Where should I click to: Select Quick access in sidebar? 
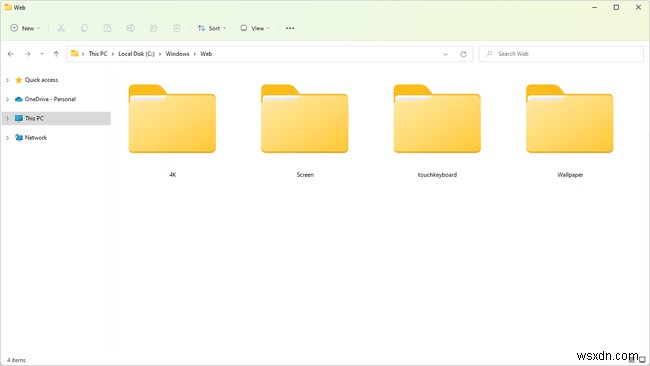(41, 80)
